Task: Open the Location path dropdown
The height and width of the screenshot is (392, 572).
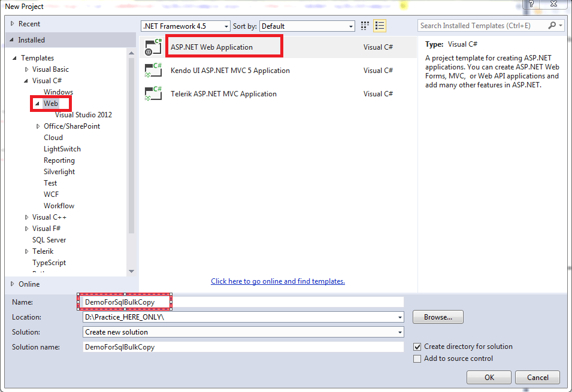Action: pyautogui.click(x=400, y=317)
